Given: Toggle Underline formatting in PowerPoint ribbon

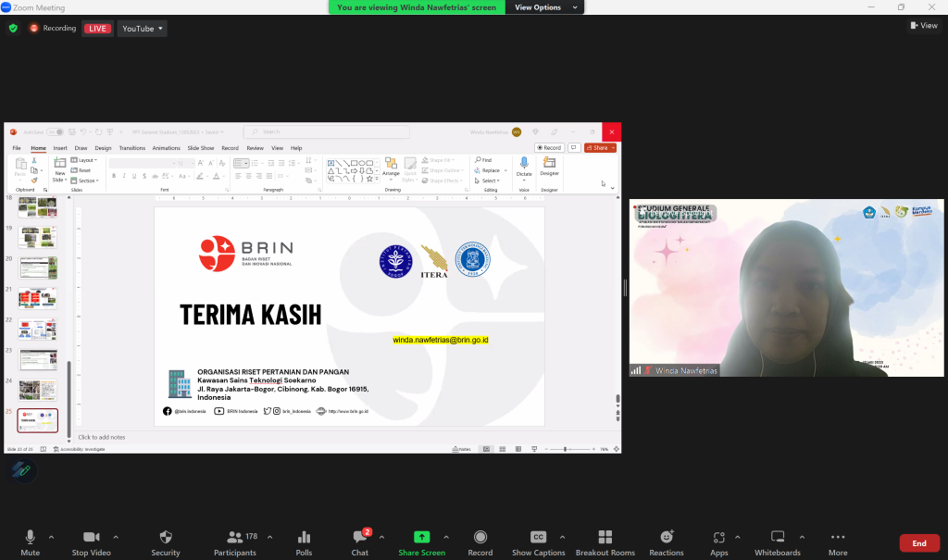Looking at the screenshot, I should pos(134,176).
